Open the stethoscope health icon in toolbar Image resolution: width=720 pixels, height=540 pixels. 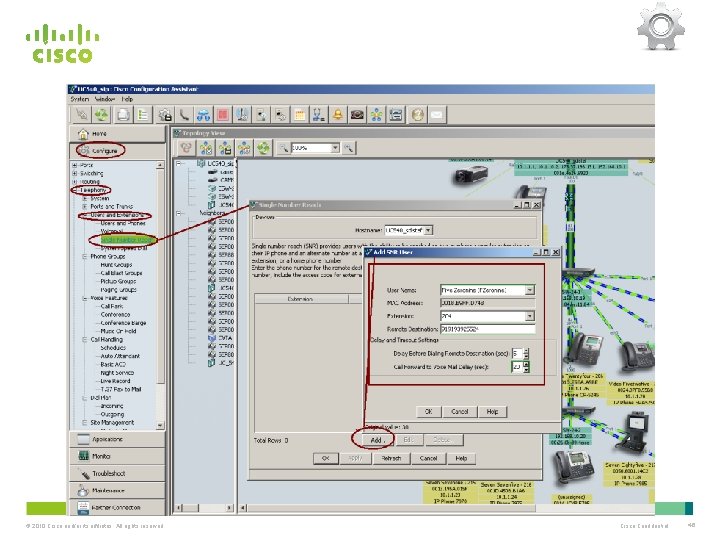(x=318, y=114)
